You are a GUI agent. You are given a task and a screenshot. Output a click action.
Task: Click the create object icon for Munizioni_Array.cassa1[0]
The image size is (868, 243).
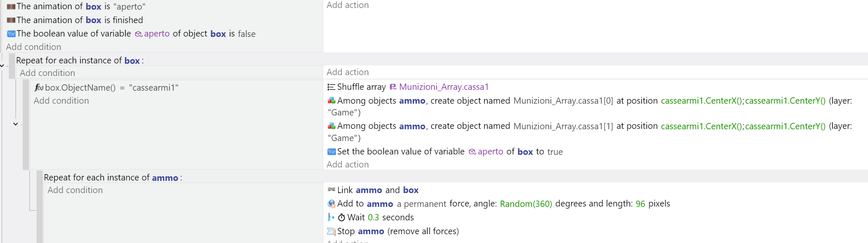[x=331, y=101]
